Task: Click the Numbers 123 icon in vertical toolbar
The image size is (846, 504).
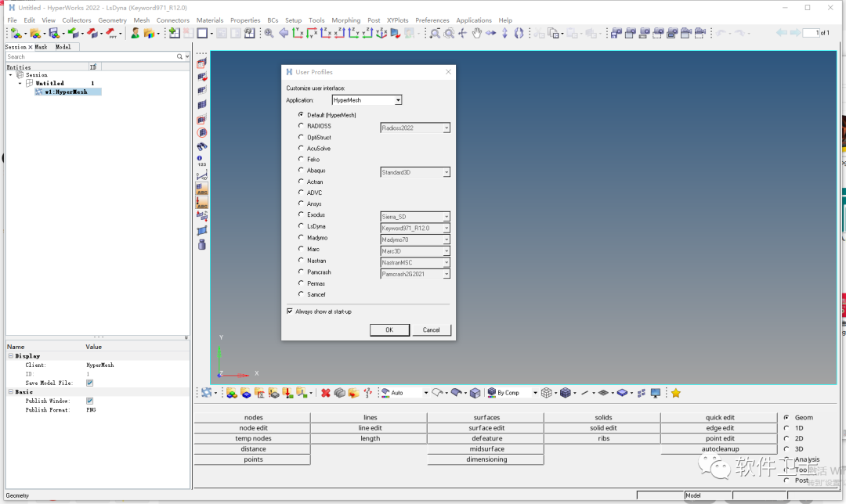Action: coord(201,160)
